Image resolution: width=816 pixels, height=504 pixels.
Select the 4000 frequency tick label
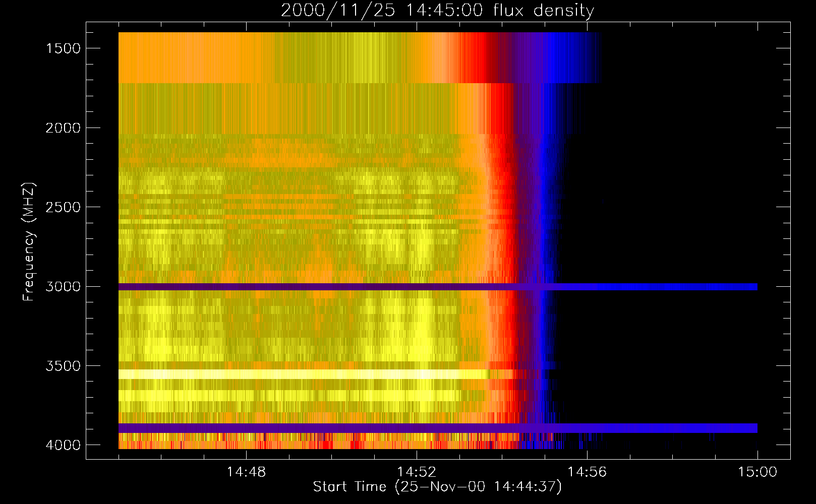(x=63, y=445)
